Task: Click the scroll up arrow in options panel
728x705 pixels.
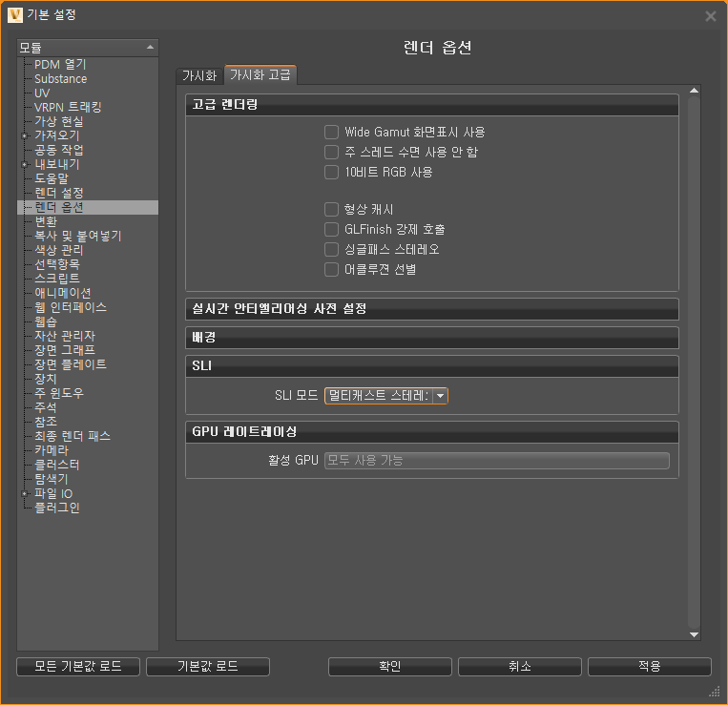Action: (694, 91)
